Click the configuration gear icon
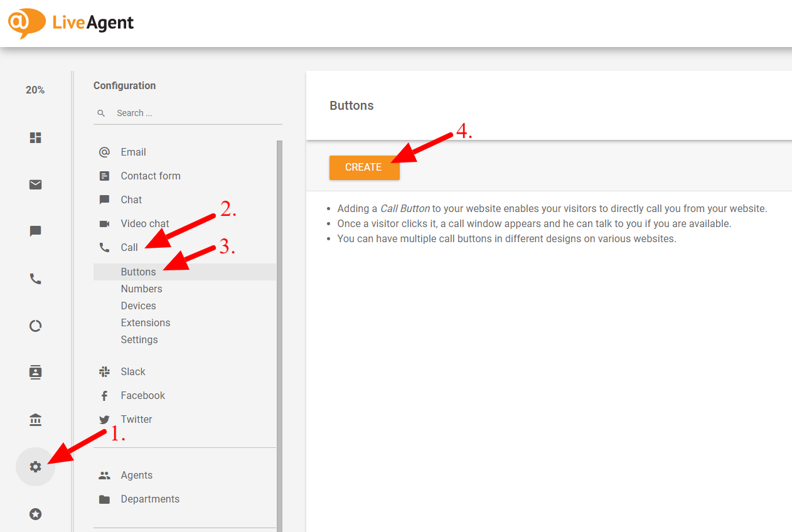 [x=35, y=467]
